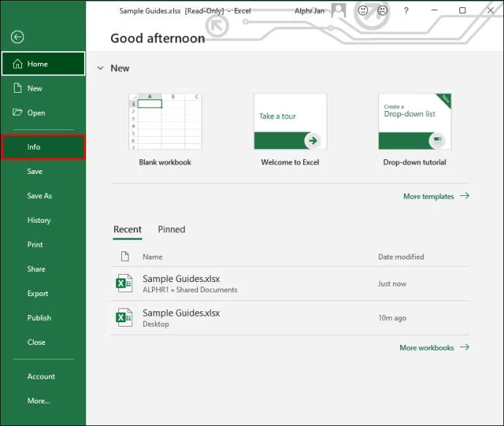Click the Date modified column header
This screenshot has width=504, height=426.
pos(401,257)
